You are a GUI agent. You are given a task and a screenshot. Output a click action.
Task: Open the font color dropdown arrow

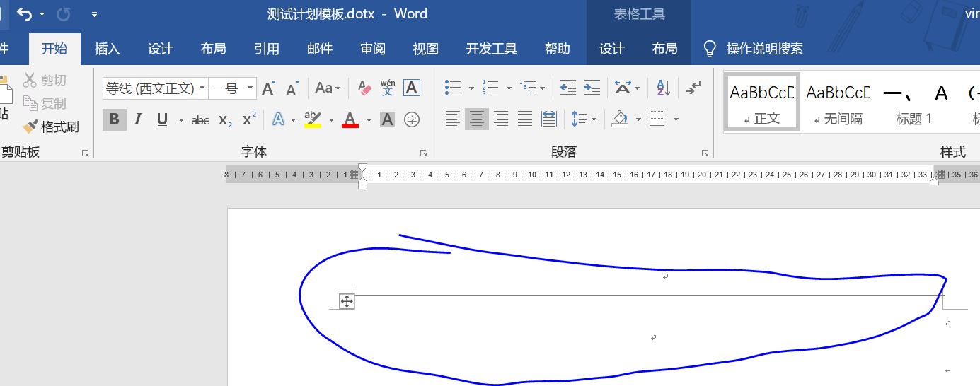369,120
